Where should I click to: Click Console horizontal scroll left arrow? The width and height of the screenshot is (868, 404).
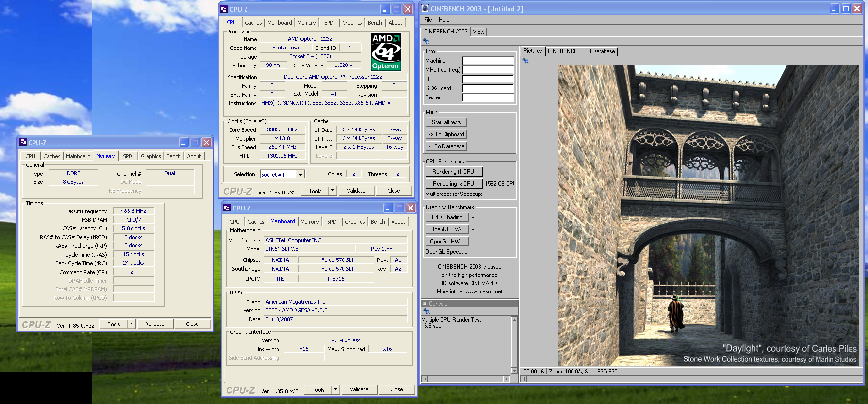[425, 379]
